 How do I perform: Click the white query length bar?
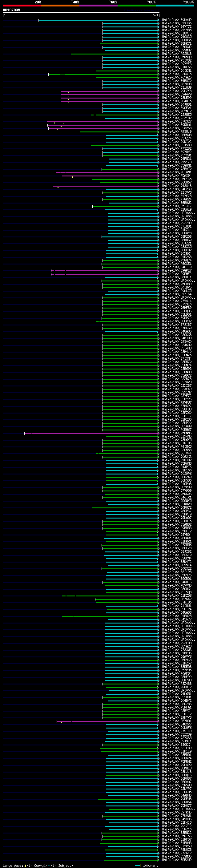click(81, 12)
